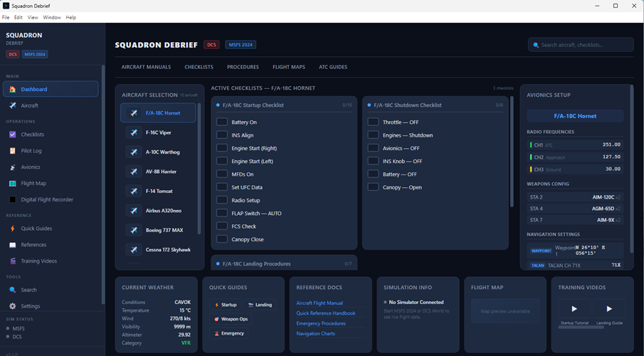The width and height of the screenshot is (644, 356).
Task: Check the INS Align checkbox
Action: [x=222, y=135]
